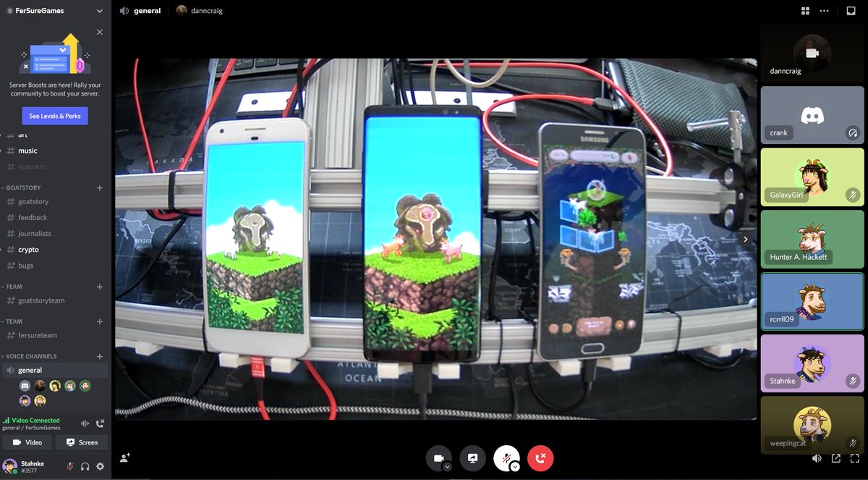Collapse the TEAM category containing goatstoryteam
Viewport: 868px width, 480px height.
tap(14, 287)
